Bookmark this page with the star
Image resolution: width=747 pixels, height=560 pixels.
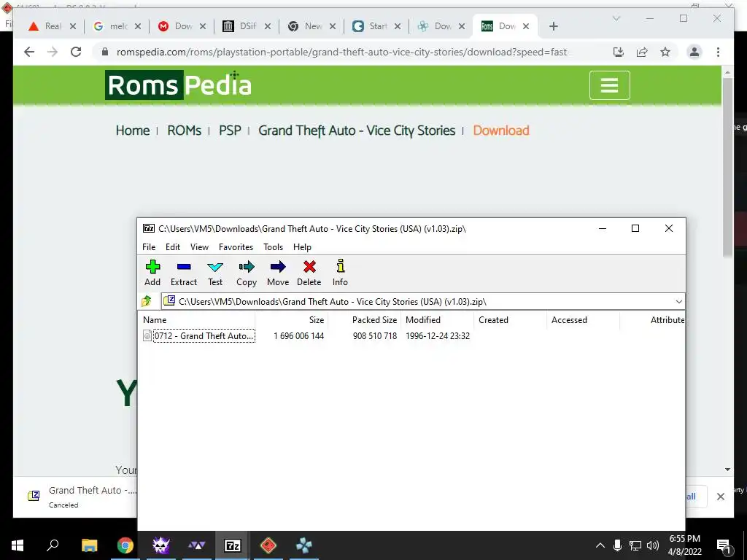(x=665, y=52)
